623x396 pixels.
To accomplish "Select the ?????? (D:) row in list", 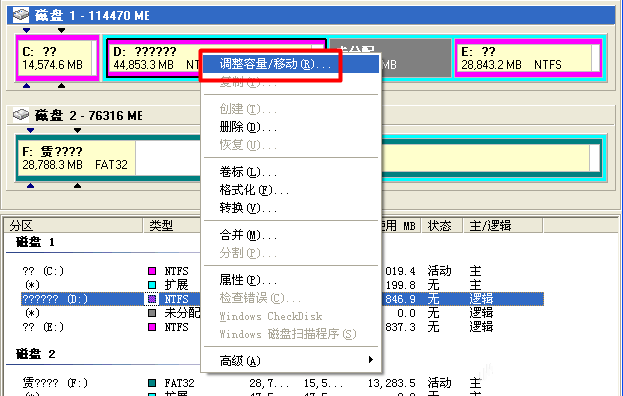I will click(282, 299).
